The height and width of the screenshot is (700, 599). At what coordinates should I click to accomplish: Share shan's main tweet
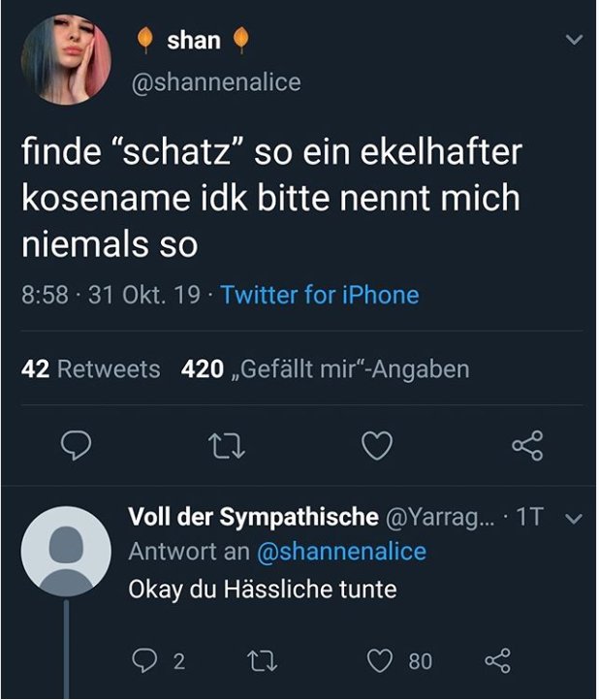tap(526, 445)
